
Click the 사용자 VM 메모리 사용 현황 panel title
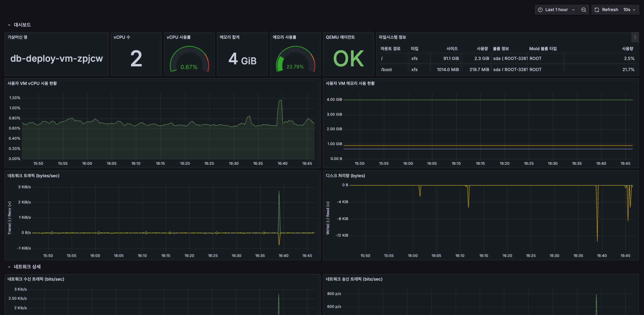(350, 84)
